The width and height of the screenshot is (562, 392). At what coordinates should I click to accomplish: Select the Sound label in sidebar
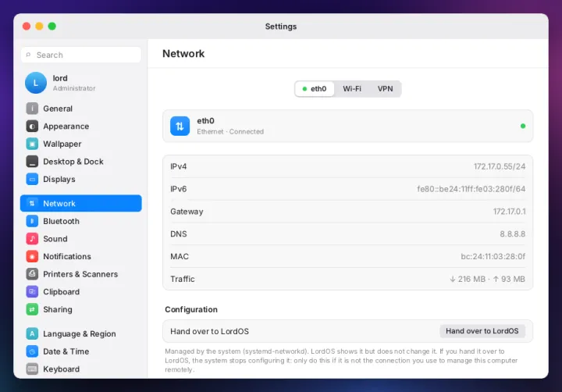coord(55,239)
